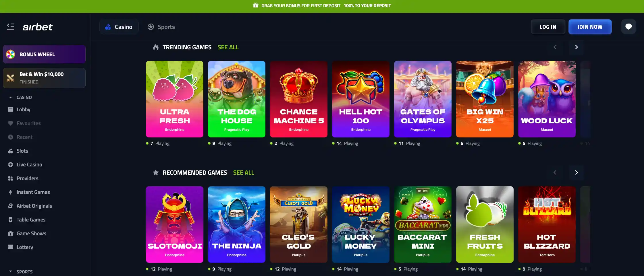
Task: Open SEE ALL for Trending Games
Action: tap(228, 47)
